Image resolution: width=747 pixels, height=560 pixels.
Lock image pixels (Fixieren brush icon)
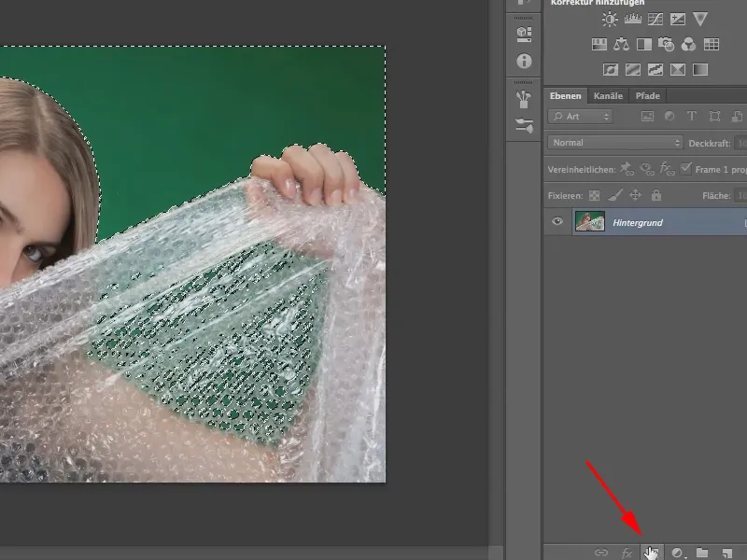pos(615,195)
